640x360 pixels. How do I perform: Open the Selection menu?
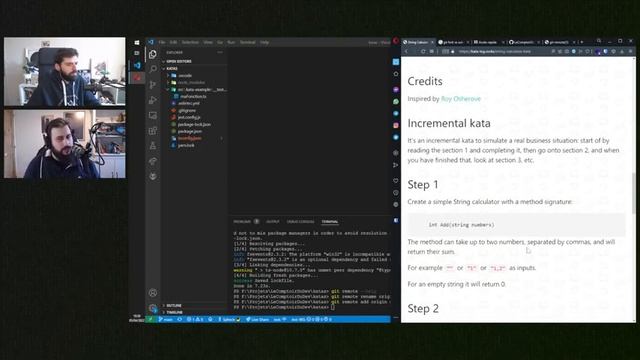tap(190, 42)
